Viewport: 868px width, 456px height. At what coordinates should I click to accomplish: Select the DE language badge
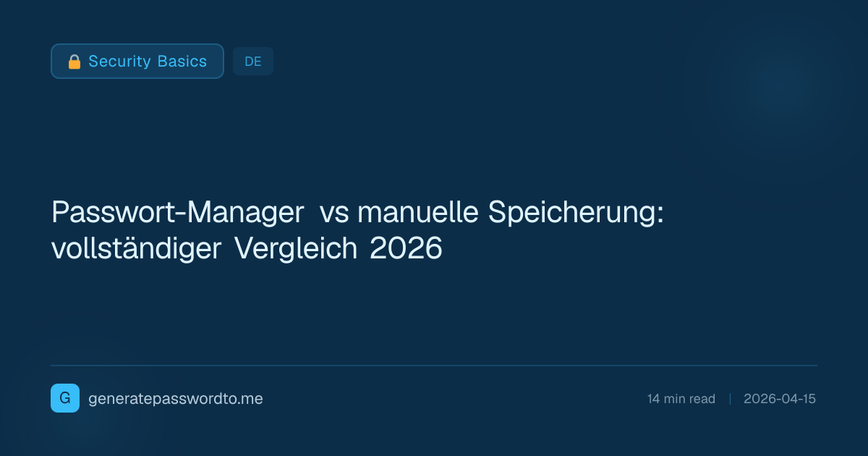click(x=253, y=62)
